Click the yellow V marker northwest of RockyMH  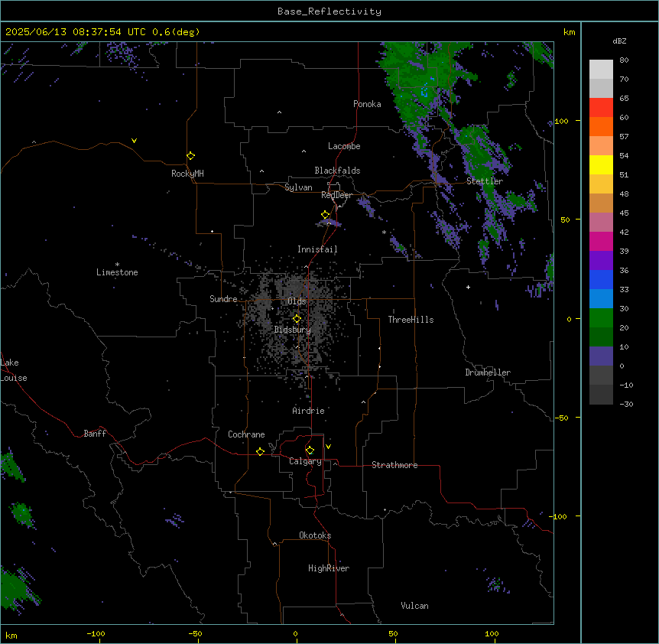pos(134,141)
